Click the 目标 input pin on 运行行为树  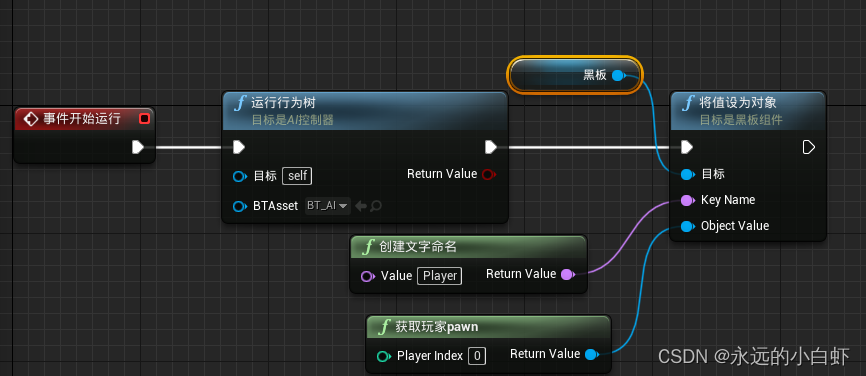tap(240, 177)
